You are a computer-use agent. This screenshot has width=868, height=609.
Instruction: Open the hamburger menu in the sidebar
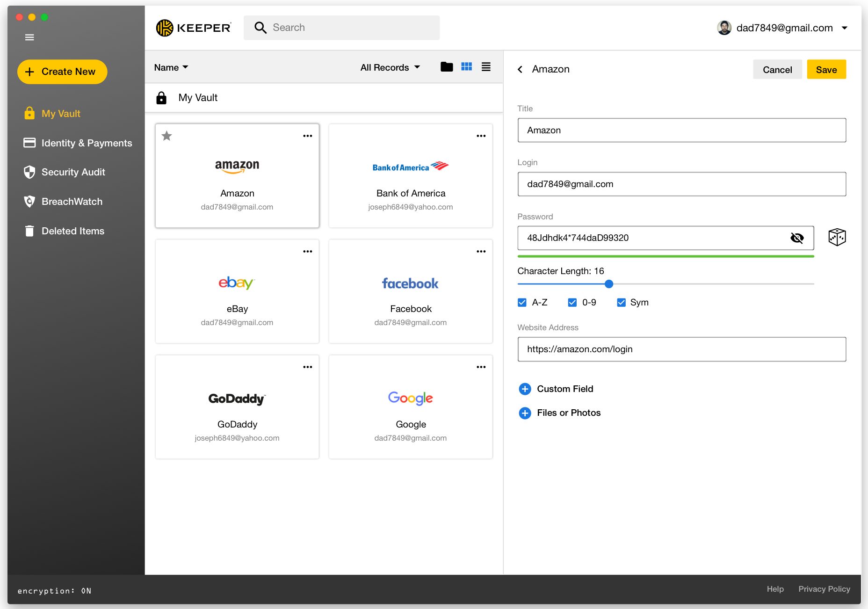(29, 37)
